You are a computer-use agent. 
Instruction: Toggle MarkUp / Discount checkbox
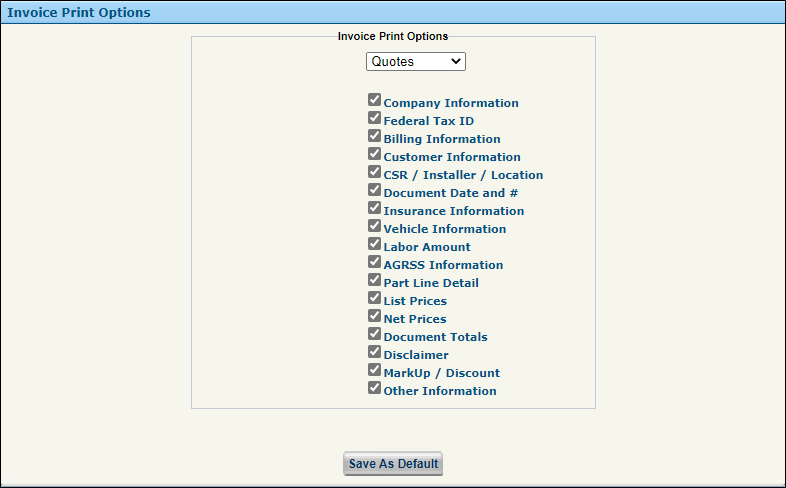click(374, 370)
